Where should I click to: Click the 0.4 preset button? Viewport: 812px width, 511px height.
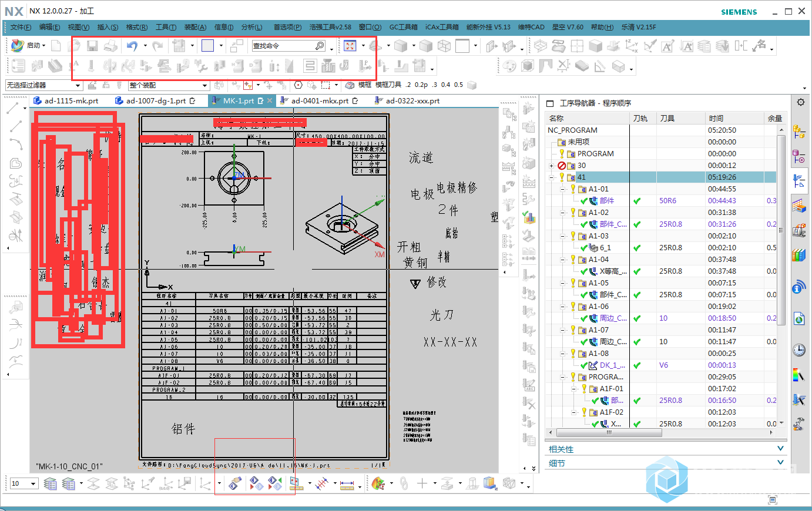[446, 85]
